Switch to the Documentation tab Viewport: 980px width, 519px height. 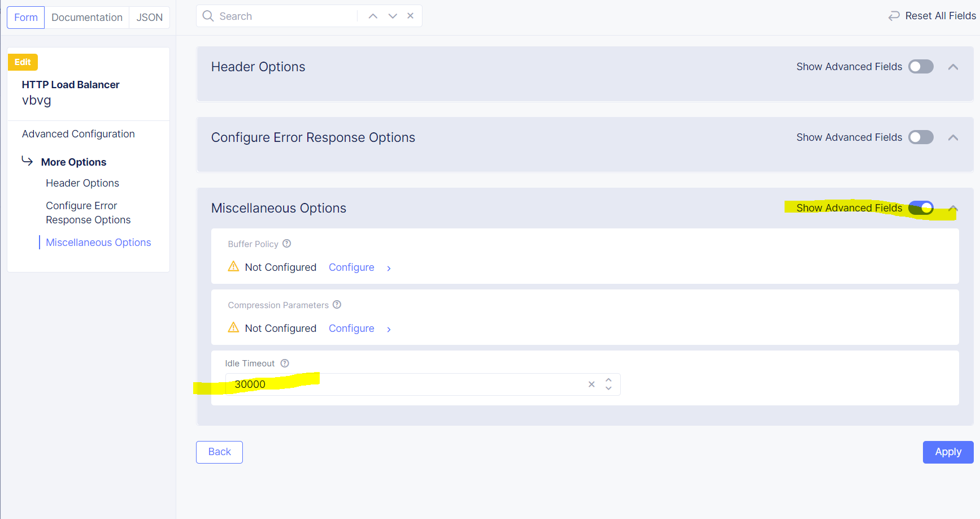click(86, 17)
